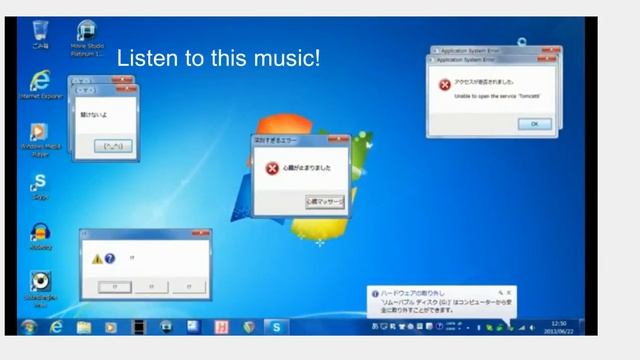Open the Windows Explorer folder taskbar icon
Screen dimensions: 640x360
84,327
